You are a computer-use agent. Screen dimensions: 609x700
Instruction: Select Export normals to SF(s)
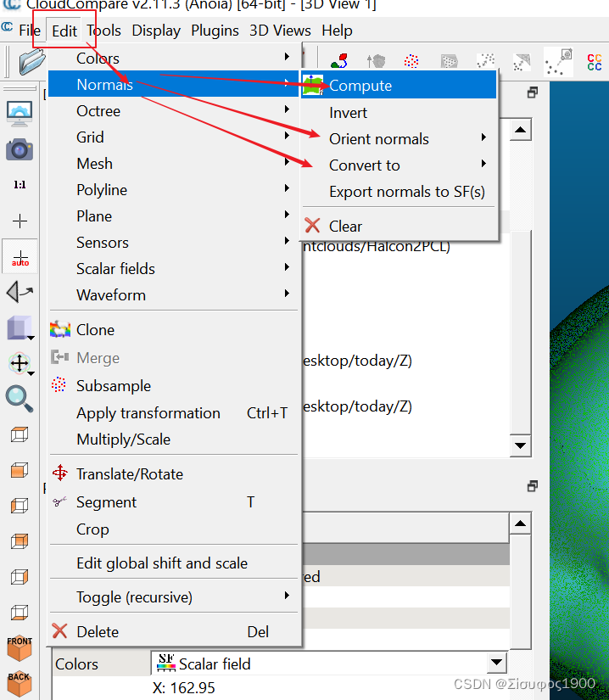(399, 192)
